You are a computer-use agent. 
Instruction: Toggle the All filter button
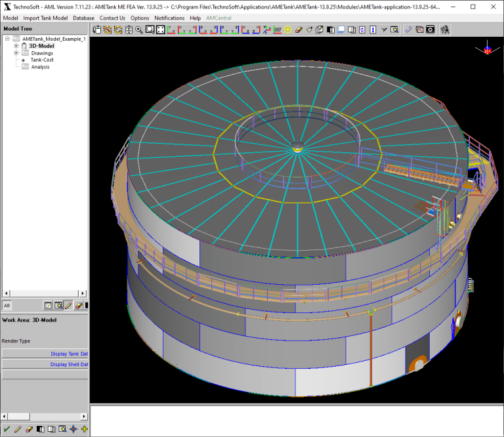(x=7, y=306)
